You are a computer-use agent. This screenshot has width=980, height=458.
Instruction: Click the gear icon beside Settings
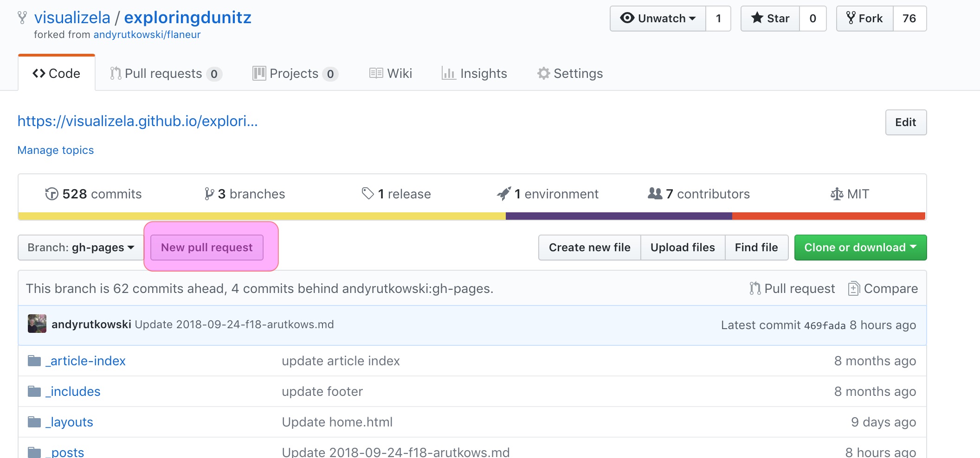tap(544, 73)
